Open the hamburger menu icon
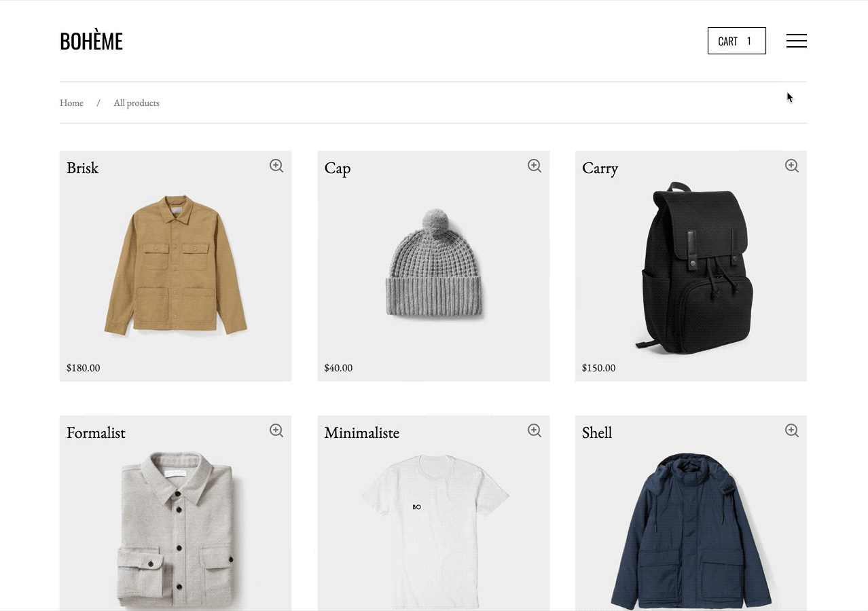This screenshot has width=868, height=611. 796,41
